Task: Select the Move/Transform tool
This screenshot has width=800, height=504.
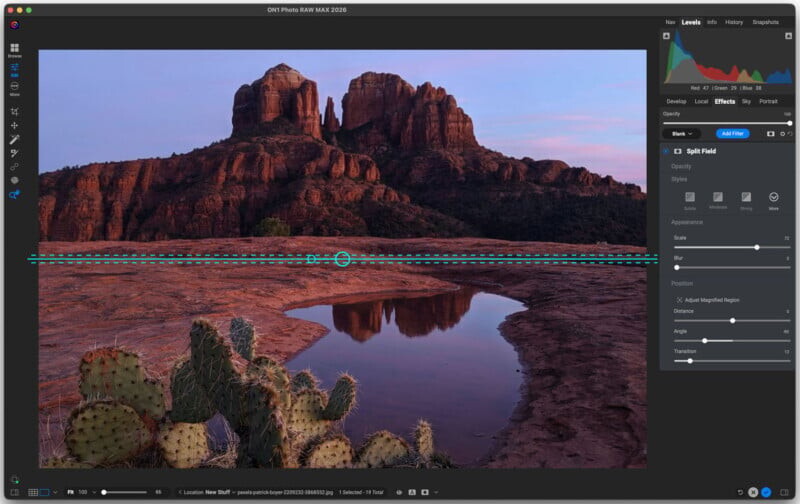Action: click(14, 125)
